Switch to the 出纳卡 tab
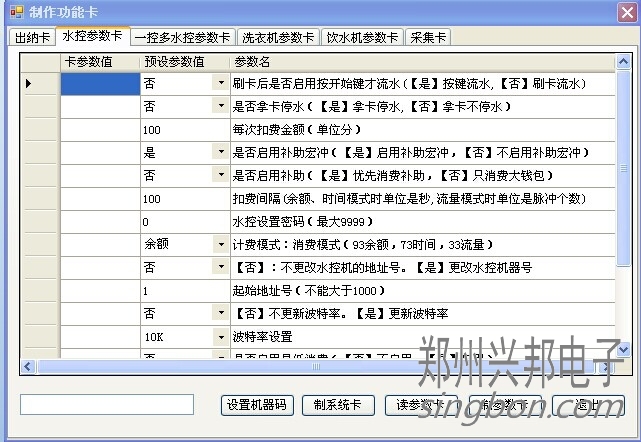The image size is (641, 442). point(33,38)
